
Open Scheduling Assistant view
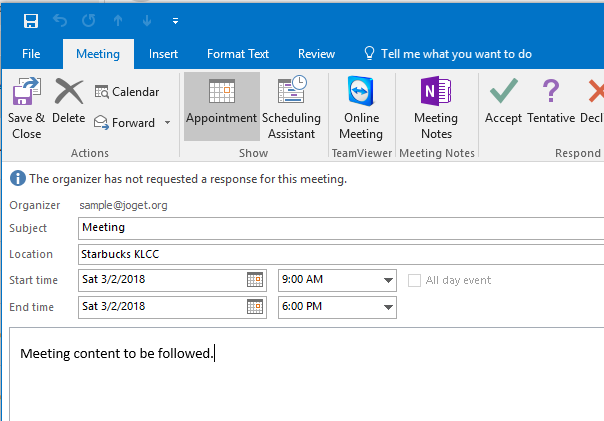pyautogui.click(x=291, y=108)
